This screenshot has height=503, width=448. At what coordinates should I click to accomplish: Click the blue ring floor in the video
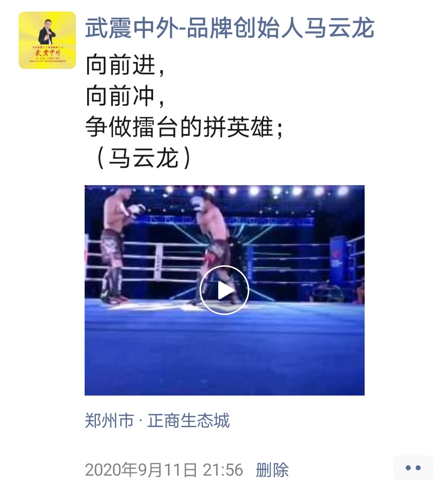224,349
